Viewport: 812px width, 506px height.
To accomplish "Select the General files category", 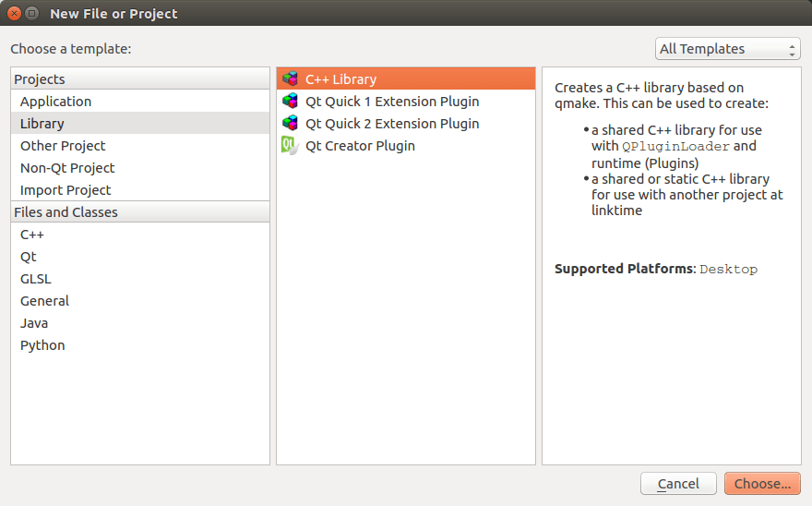I will (140, 301).
